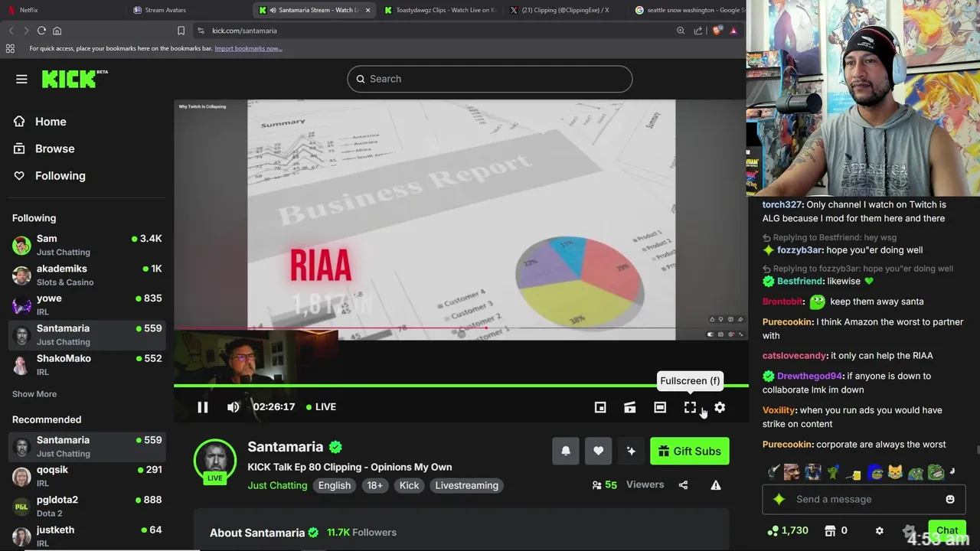Click the Gift Subs button
980x551 pixels.
(689, 451)
